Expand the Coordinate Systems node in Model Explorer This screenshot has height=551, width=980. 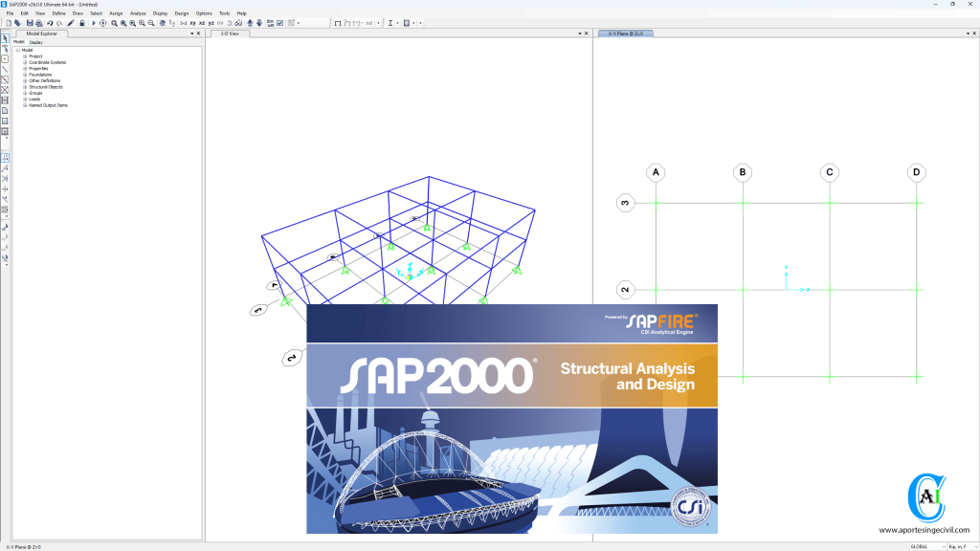25,62
